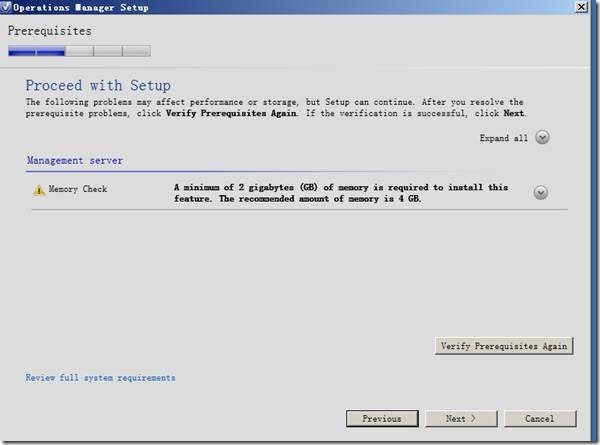Cancel the Operations Manager setup
Image resolution: width=600 pixels, height=445 pixels.
tap(540, 419)
